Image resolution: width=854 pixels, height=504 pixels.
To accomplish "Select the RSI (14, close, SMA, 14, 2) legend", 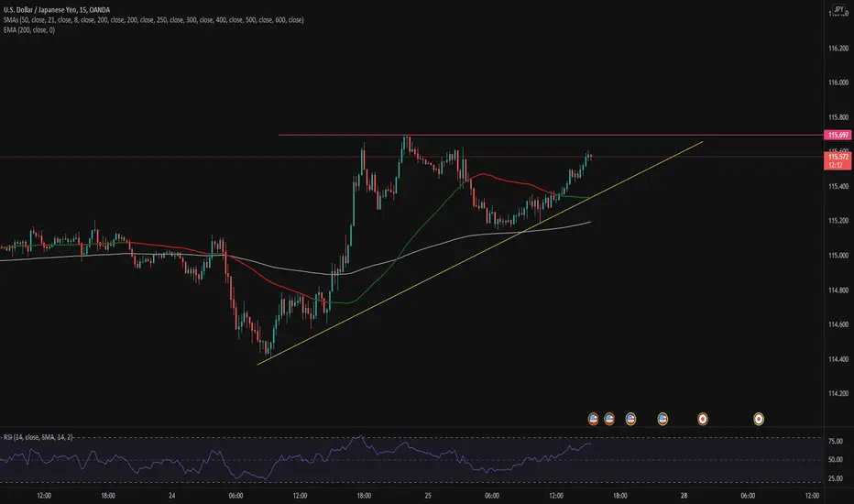I will pos(38,437).
